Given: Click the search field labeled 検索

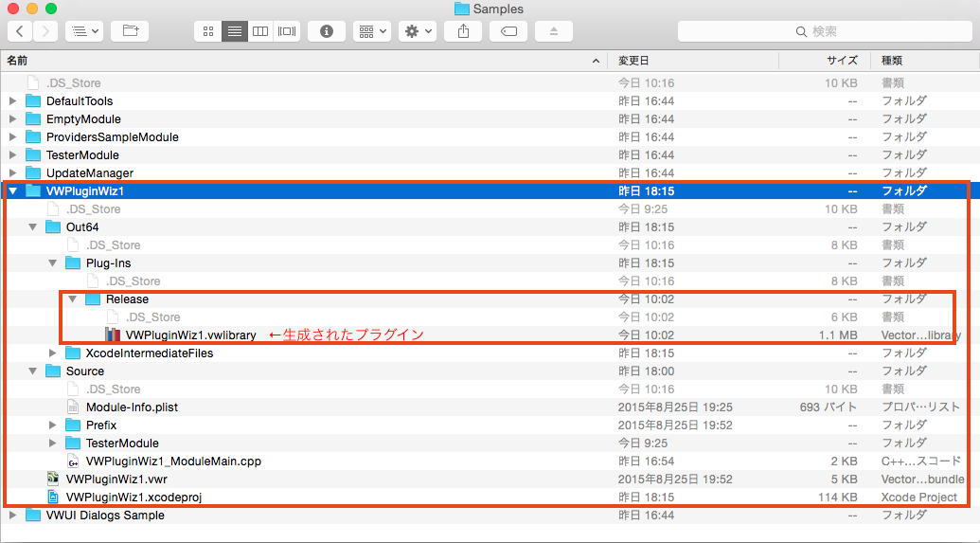Looking at the screenshot, I should coord(825,31).
